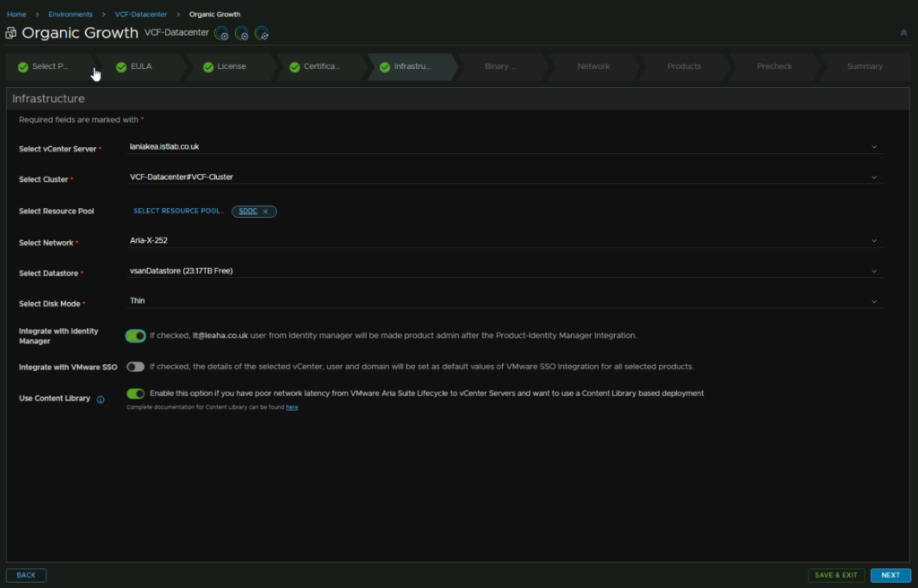Click green check icon on License step
The image size is (918, 588).
[208, 67]
